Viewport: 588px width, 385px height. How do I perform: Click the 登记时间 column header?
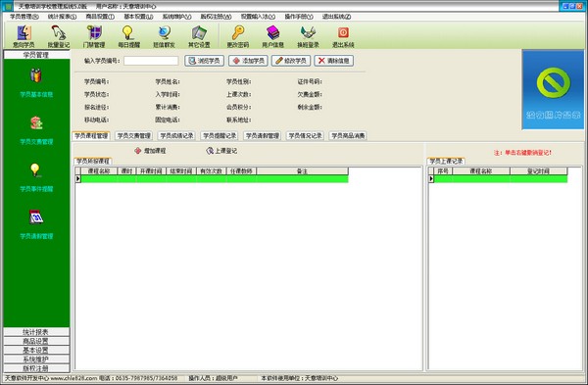(x=538, y=170)
